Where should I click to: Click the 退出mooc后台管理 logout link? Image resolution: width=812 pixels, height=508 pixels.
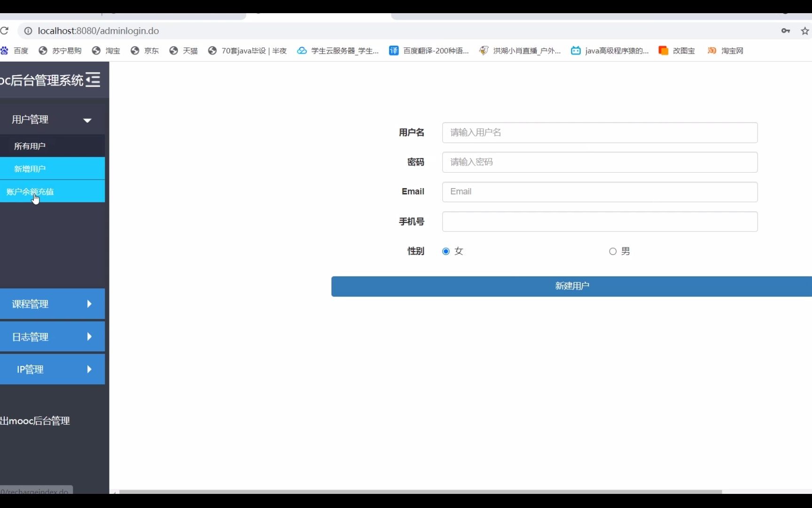coord(35,421)
